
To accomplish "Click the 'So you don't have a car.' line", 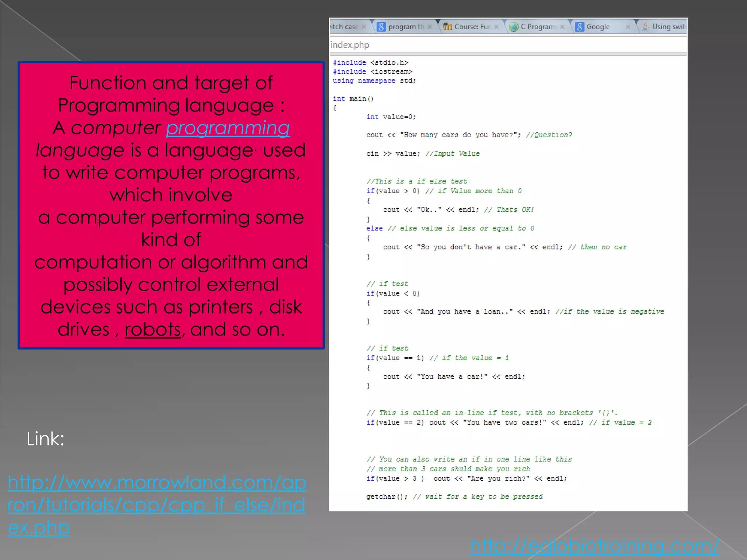I will 505,247.
